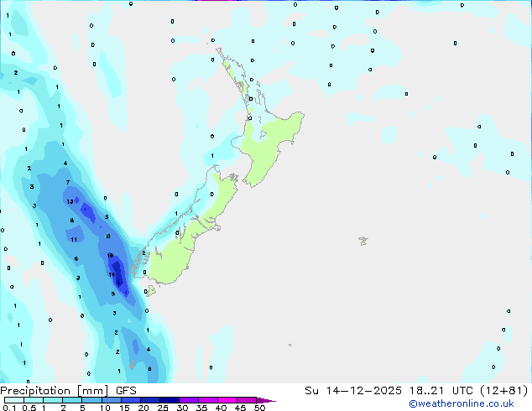This screenshot has height=411, width=532.
Task: Pick the 15 to 20 mm legend swatch
Action: [x=130, y=400]
